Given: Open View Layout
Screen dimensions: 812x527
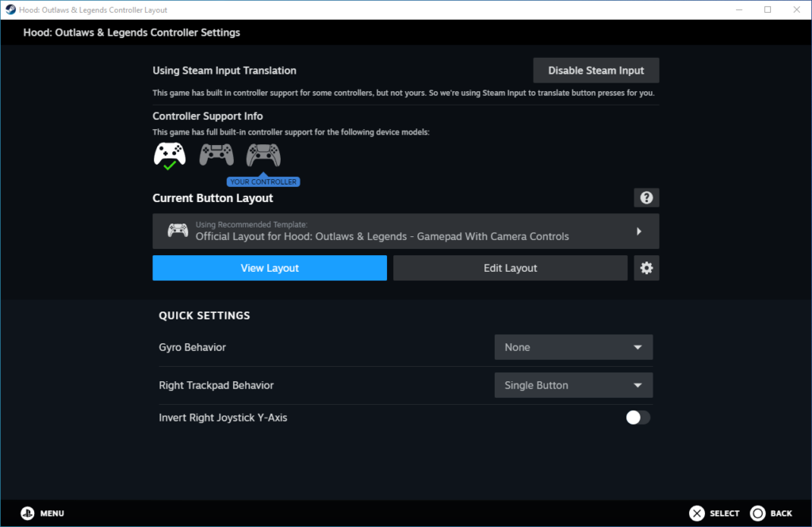Looking at the screenshot, I should [x=270, y=268].
